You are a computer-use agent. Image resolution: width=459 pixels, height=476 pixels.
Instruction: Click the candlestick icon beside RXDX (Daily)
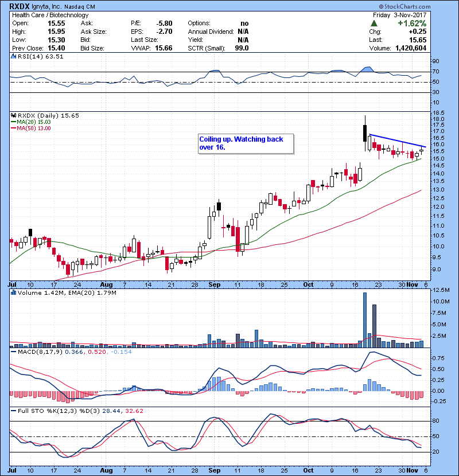coord(13,115)
